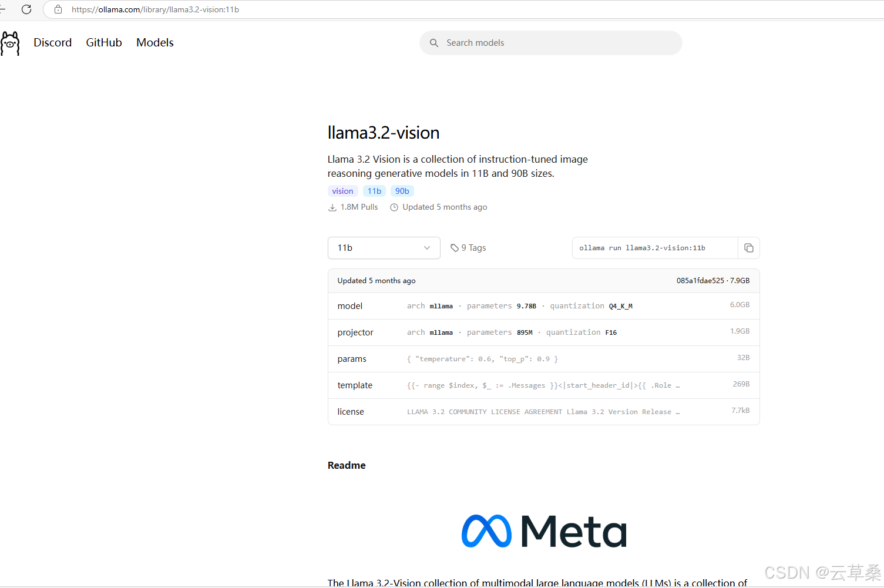Image resolution: width=884 pixels, height=588 pixels.
Task: Open the Models page
Action: [155, 42]
